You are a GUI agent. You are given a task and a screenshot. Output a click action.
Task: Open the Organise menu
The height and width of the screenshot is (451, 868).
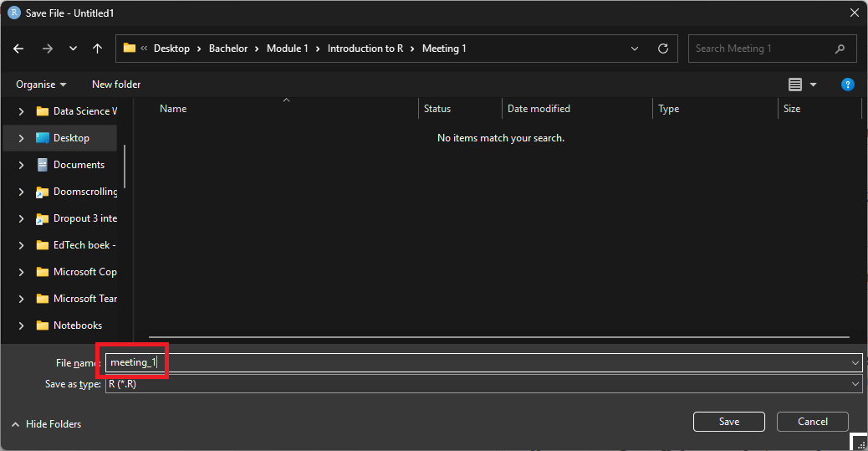point(41,85)
